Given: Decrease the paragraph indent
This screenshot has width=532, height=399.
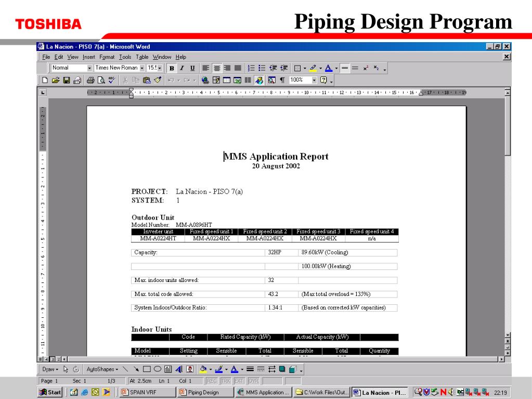Looking at the screenshot, I should click(273, 68).
